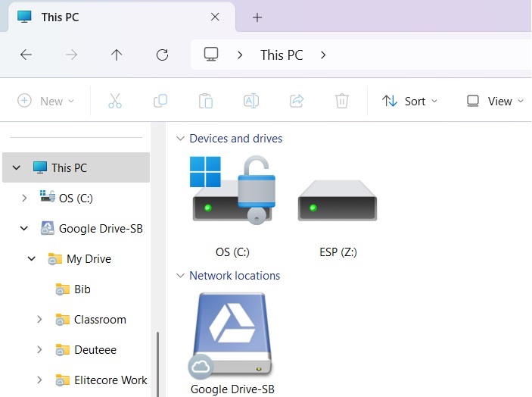Open the Sort dropdown menu

pyautogui.click(x=410, y=101)
